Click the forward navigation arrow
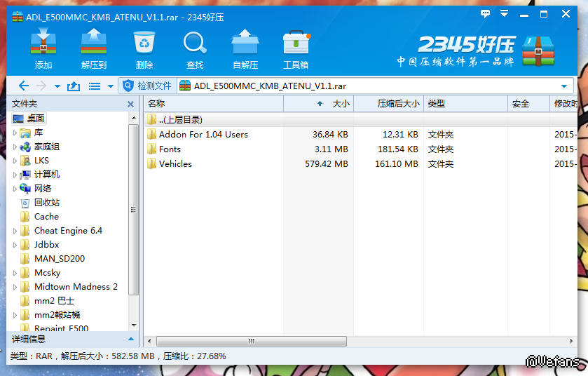This screenshot has width=588, height=376. [41, 86]
